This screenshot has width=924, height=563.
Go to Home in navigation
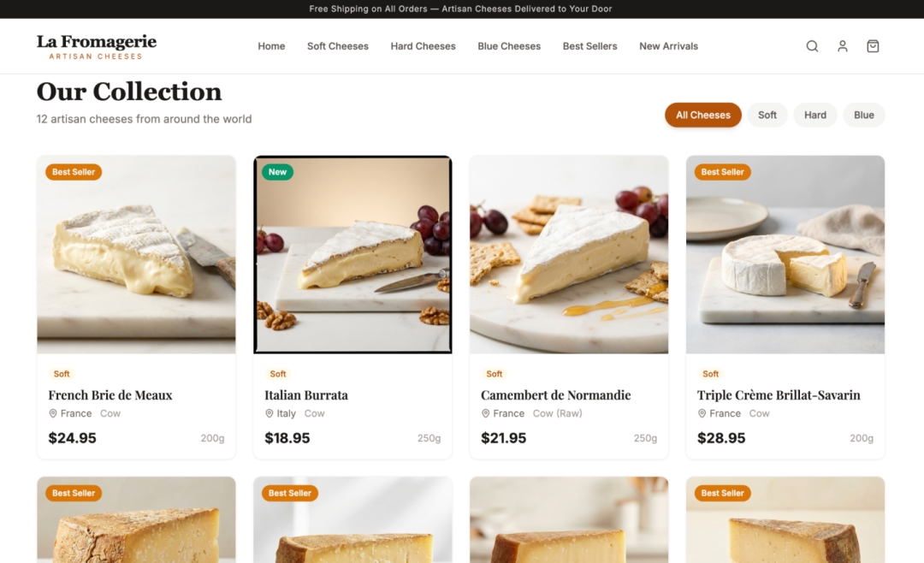(271, 46)
